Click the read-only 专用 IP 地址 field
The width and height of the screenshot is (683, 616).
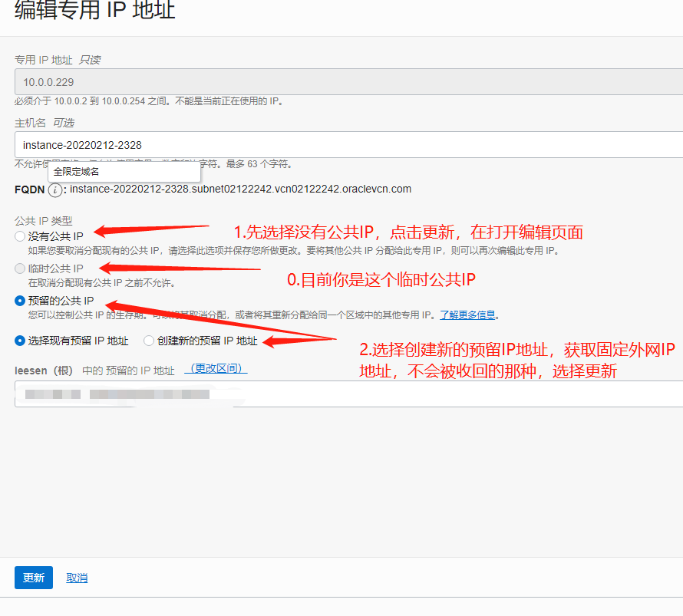(x=348, y=81)
